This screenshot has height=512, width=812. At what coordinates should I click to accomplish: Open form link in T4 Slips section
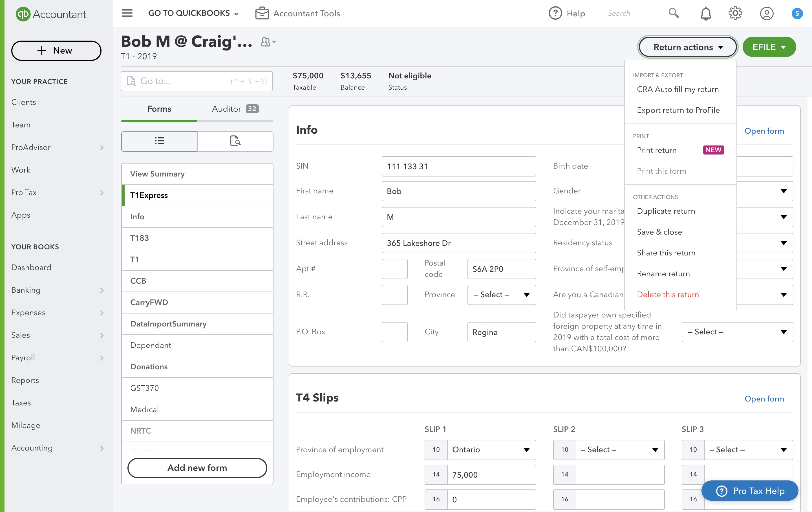click(x=764, y=399)
